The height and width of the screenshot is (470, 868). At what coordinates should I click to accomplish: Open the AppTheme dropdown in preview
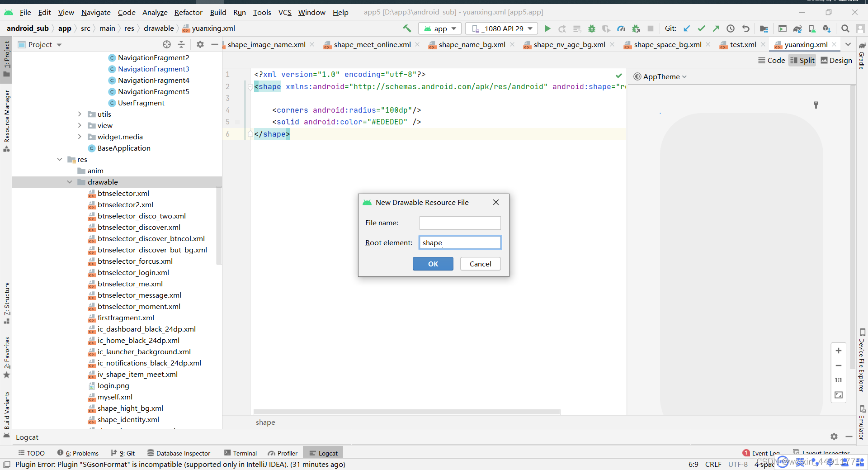(x=660, y=76)
